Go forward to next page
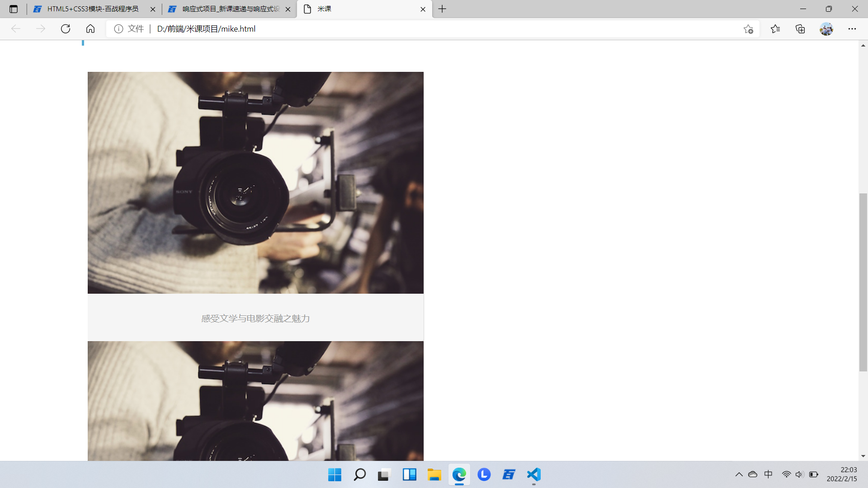The height and width of the screenshot is (488, 868). (x=41, y=29)
